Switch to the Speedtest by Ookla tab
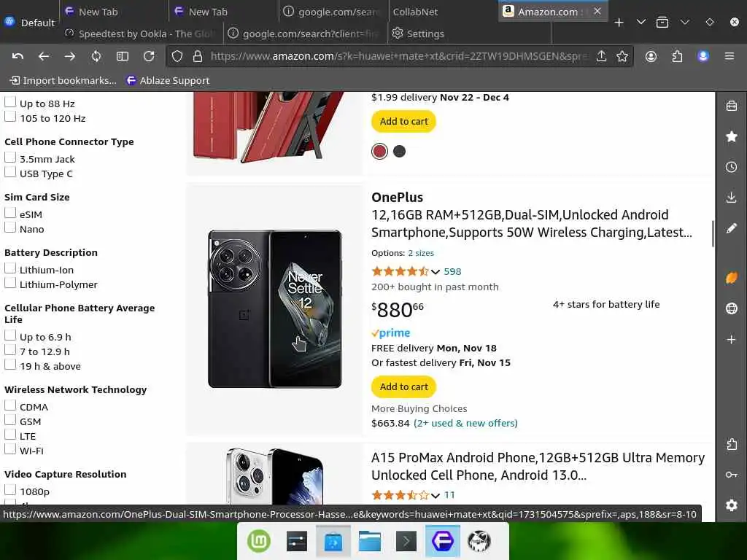Screen dimensions: 747x560 143,34
